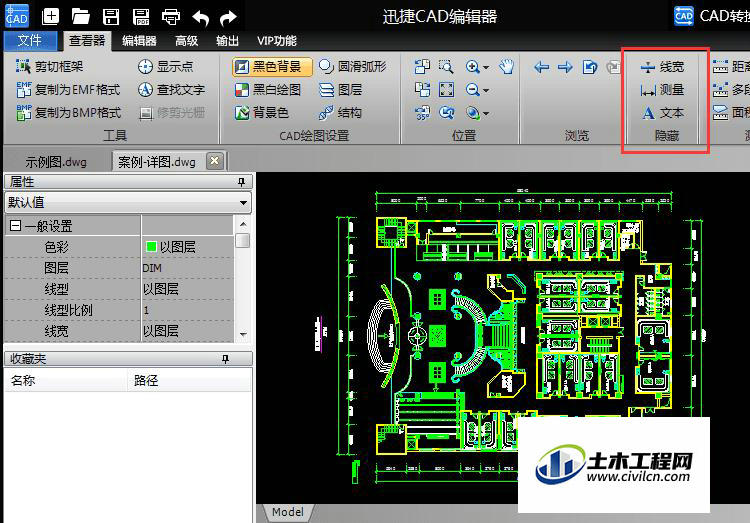Toggle 测量 visibility
The width and height of the screenshot is (750, 523).
[x=662, y=89]
